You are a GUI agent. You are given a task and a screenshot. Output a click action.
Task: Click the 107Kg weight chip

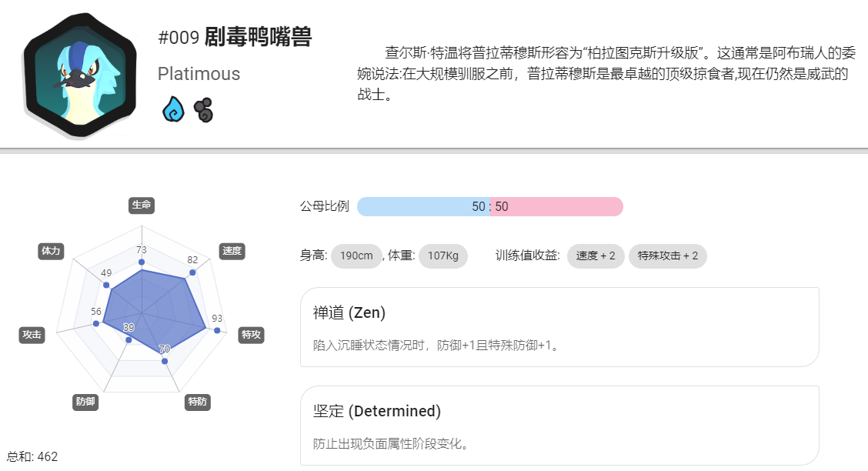(443, 256)
